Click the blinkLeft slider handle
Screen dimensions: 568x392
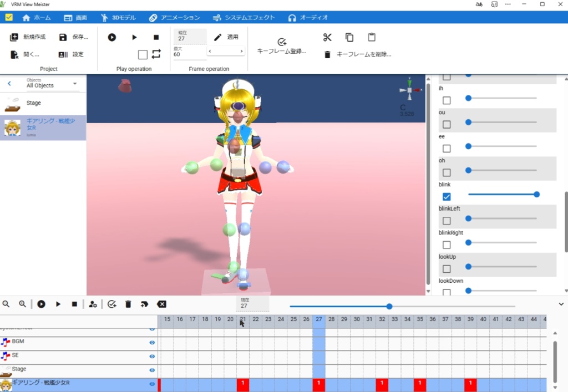[468, 218]
